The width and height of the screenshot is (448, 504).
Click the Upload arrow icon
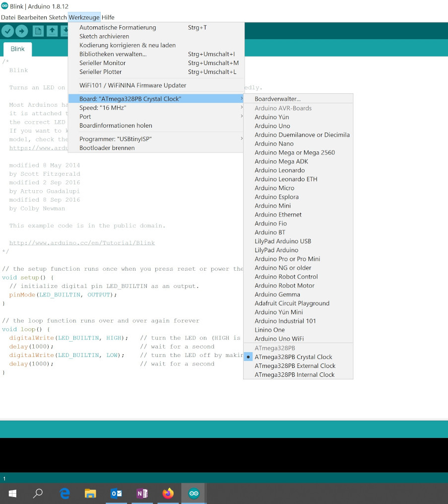[x=21, y=30]
